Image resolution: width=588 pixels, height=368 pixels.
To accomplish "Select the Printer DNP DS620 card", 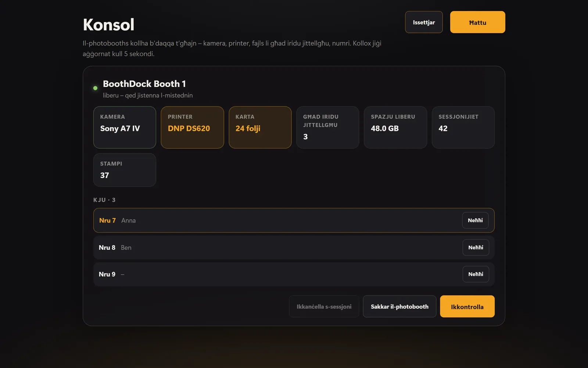I will tap(192, 127).
